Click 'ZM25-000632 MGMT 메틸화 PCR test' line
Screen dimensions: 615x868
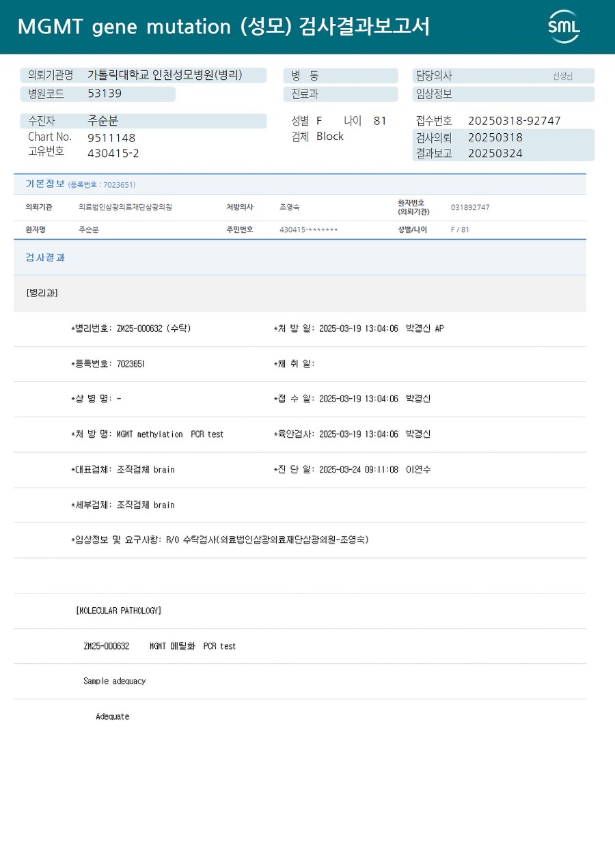(x=160, y=646)
